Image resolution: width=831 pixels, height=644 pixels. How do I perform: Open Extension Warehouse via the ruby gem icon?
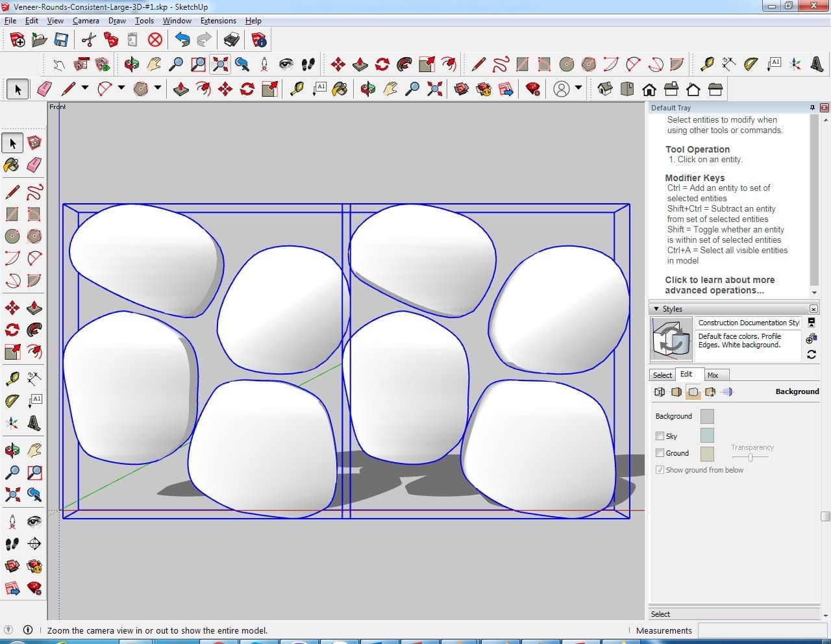[x=533, y=89]
